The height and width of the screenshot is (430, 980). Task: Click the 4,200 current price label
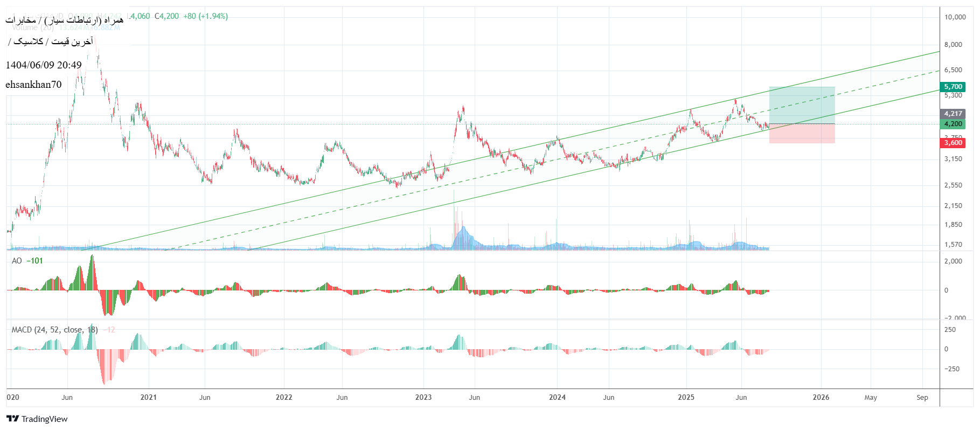[x=953, y=124]
